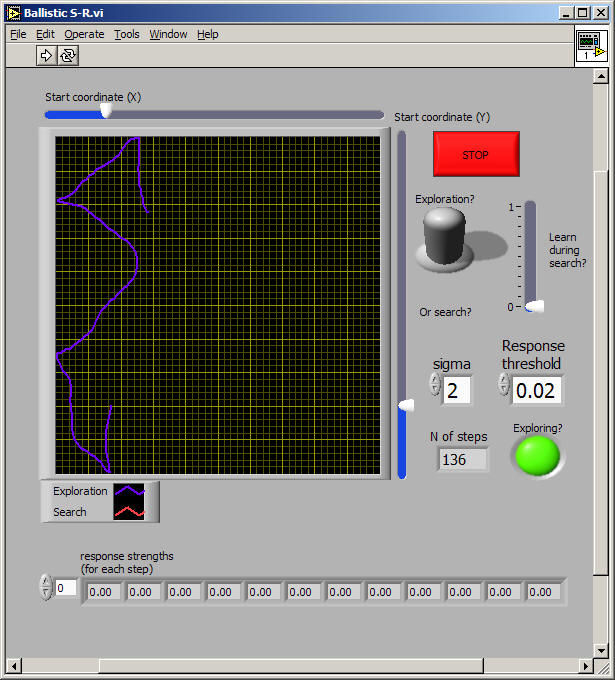Click the response strengths array index stepper
The height and width of the screenshot is (680, 615).
point(46,587)
